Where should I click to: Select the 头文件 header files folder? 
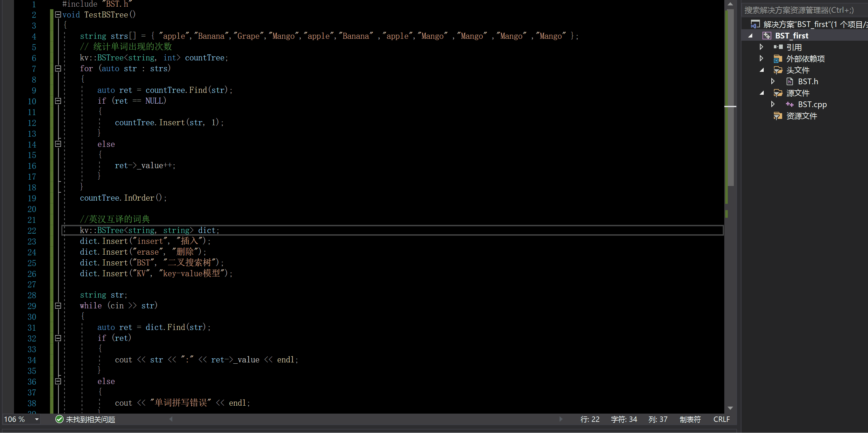(798, 70)
